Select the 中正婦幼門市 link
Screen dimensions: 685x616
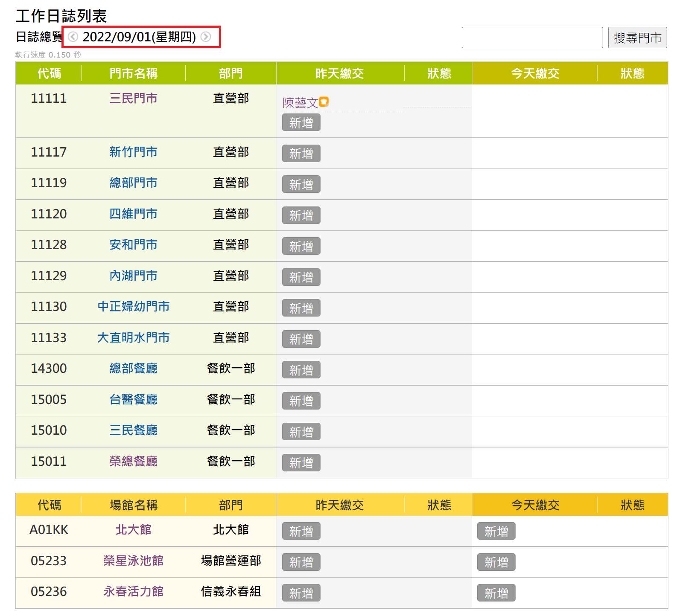tap(133, 307)
